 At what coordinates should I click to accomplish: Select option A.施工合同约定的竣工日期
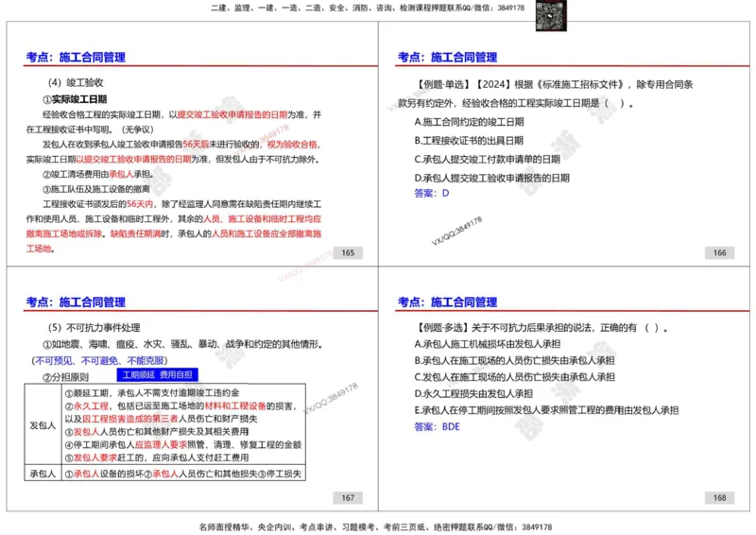[x=469, y=122]
